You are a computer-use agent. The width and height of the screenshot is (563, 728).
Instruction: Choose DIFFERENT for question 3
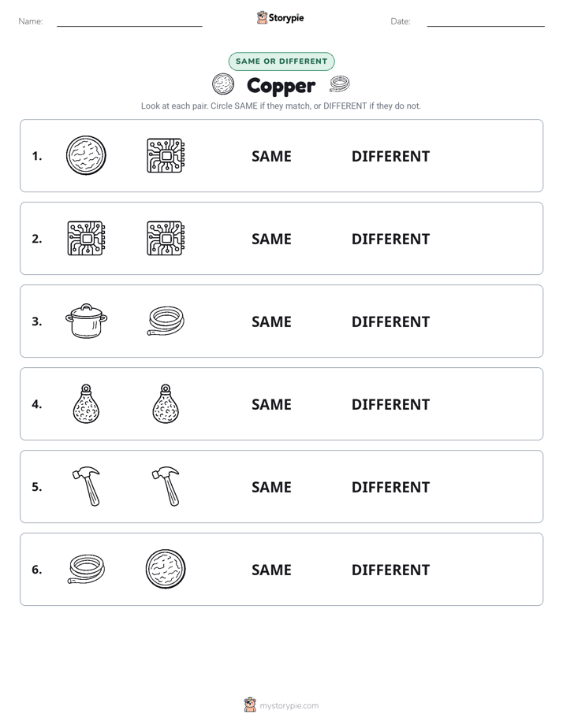390,321
